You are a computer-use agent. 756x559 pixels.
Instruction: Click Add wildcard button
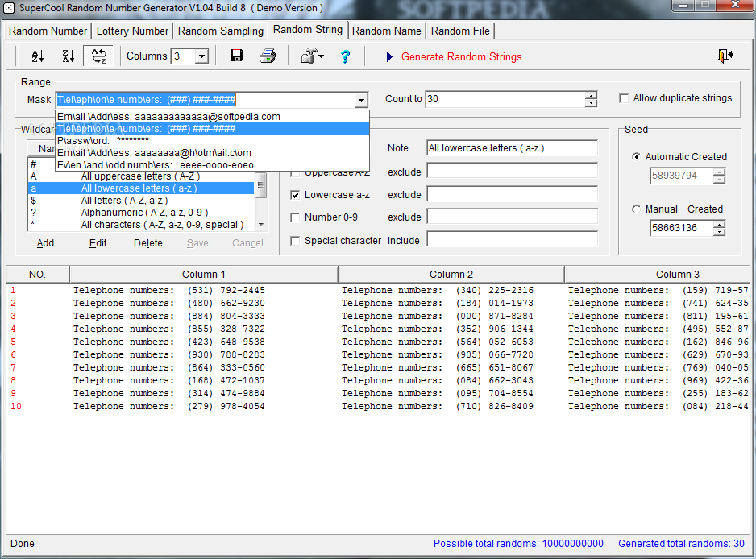[x=45, y=243]
